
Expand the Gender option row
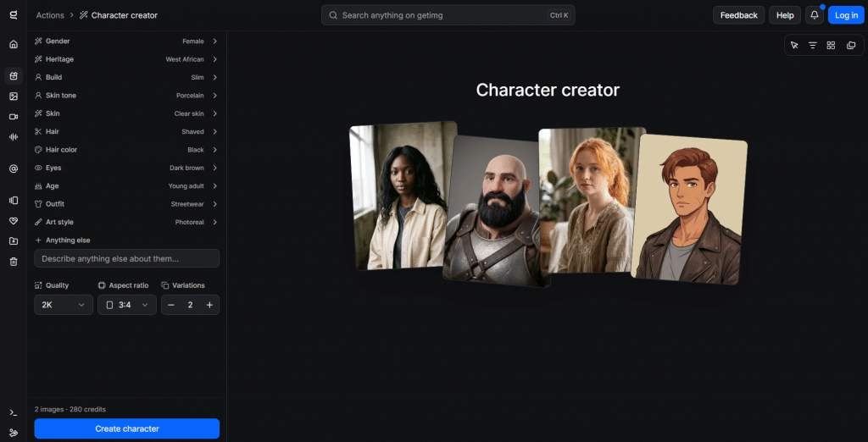127,41
